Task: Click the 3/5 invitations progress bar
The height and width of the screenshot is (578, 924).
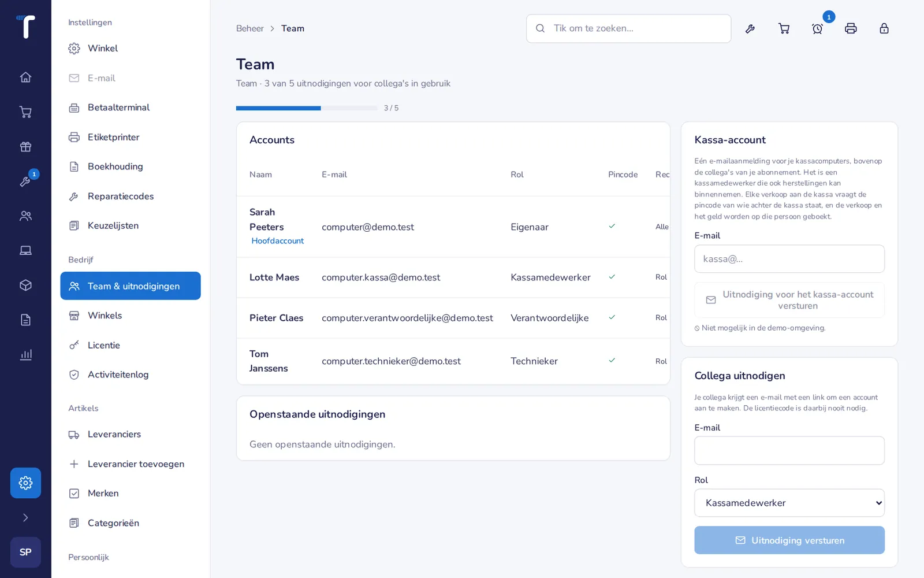Action: pos(307,108)
